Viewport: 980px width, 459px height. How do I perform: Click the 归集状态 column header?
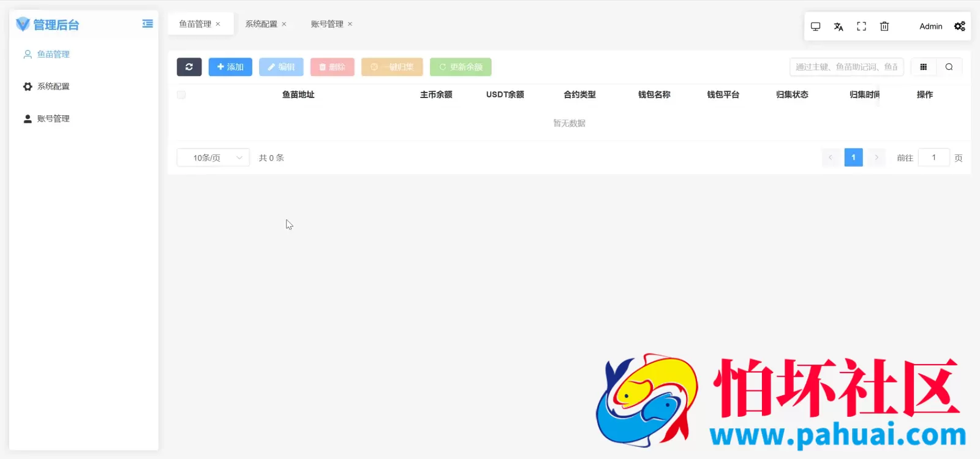coord(792,94)
